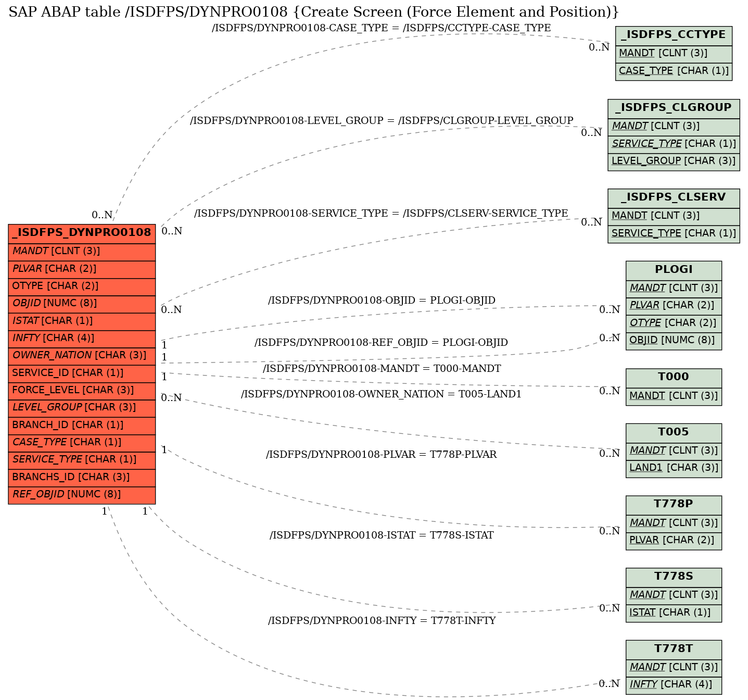Select BRANCHS_ID [CHAR (3)] field
The image size is (748, 700).
82,477
